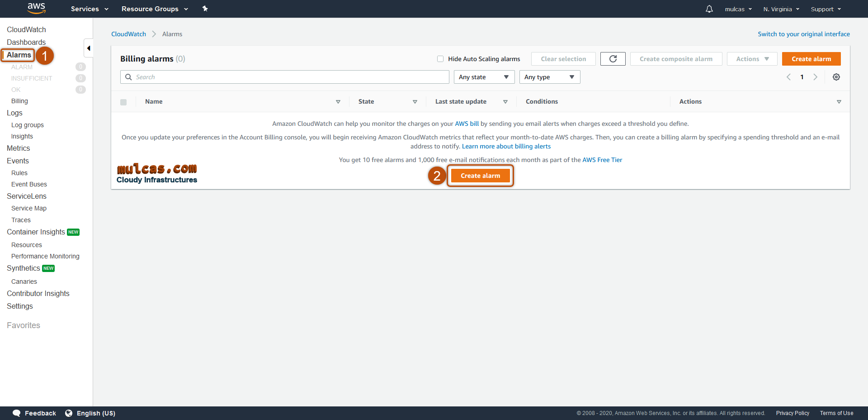Refresh the billing alarms list
This screenshot has width=868, height=420.
coord(613,59)
